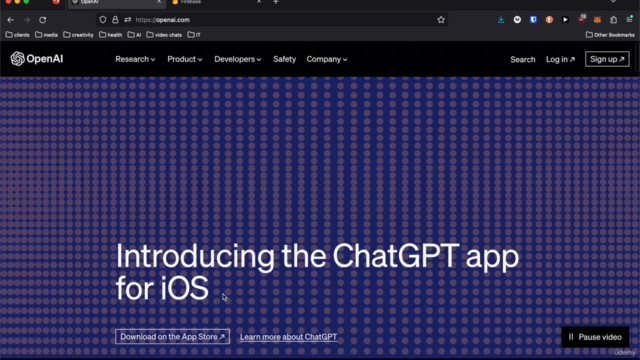The image size is (640, 360).
Task: Open the extensions puzzle-piece menu
Action: click(x=613, y=20)
